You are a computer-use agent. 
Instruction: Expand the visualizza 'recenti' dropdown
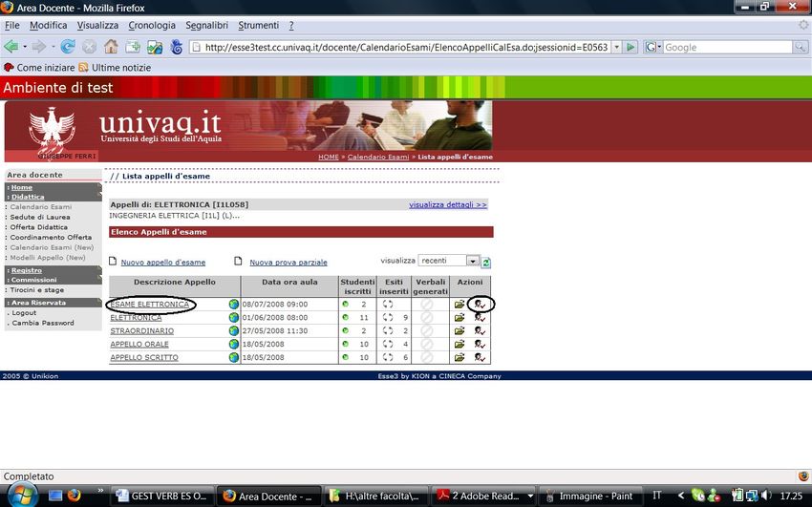coord(472,261)
